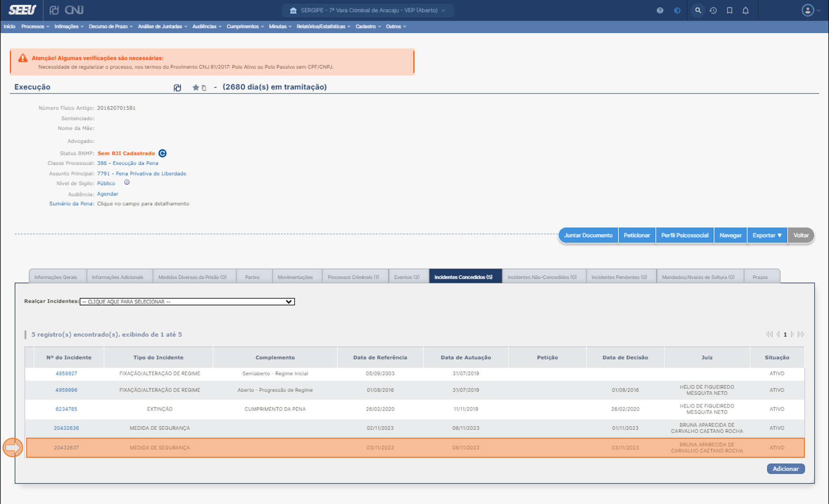
Task: Expand the Análise de Juntadas menu
Action: coord(162,27)
